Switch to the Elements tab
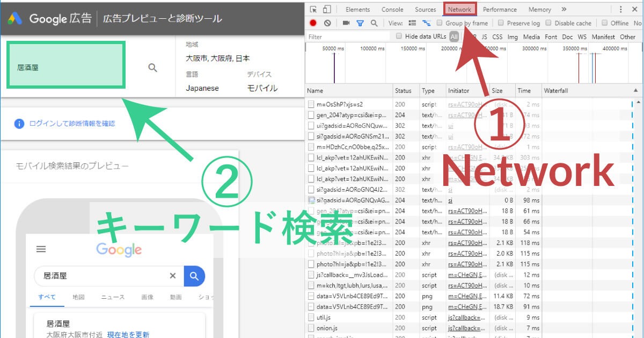Image resolution: width=644 pixels, height=338 pixels. tap(358, 9)
